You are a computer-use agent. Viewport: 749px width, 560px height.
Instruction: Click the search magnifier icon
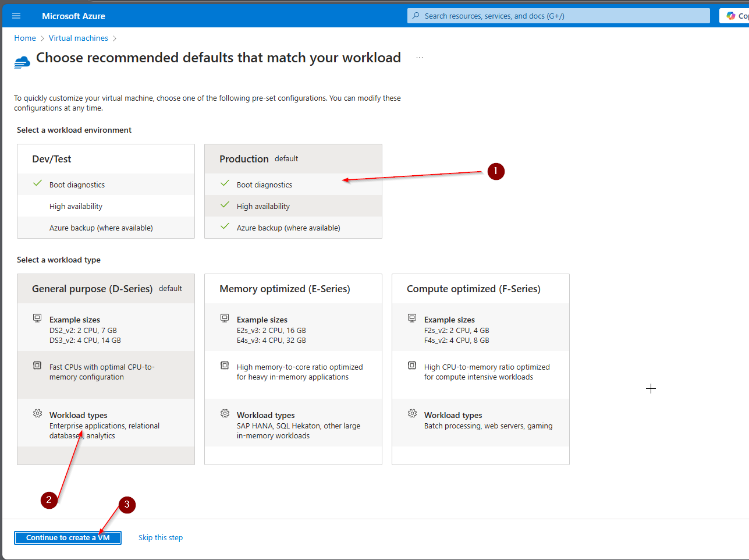click(416, 16)
